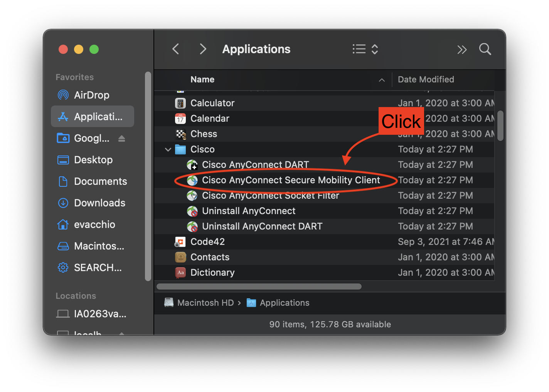Click Macintosh HD in the path bar

click(x=199, y=303)
